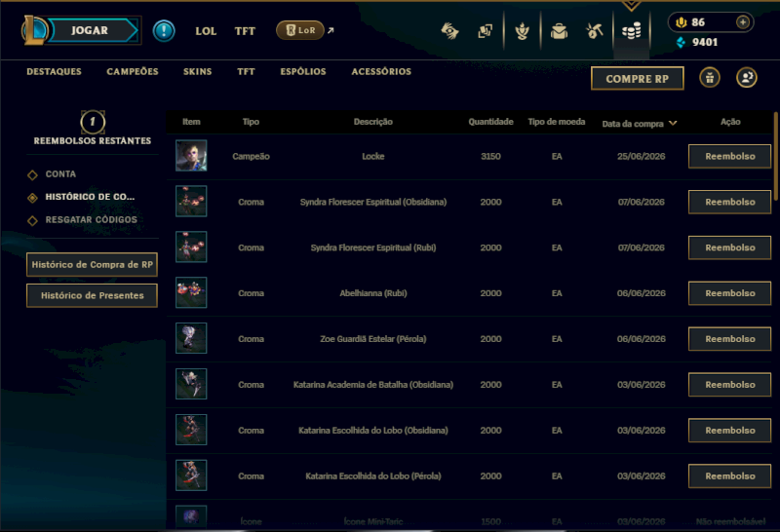
Task: Switch to the Skins store tab
Action: point(197,71)
